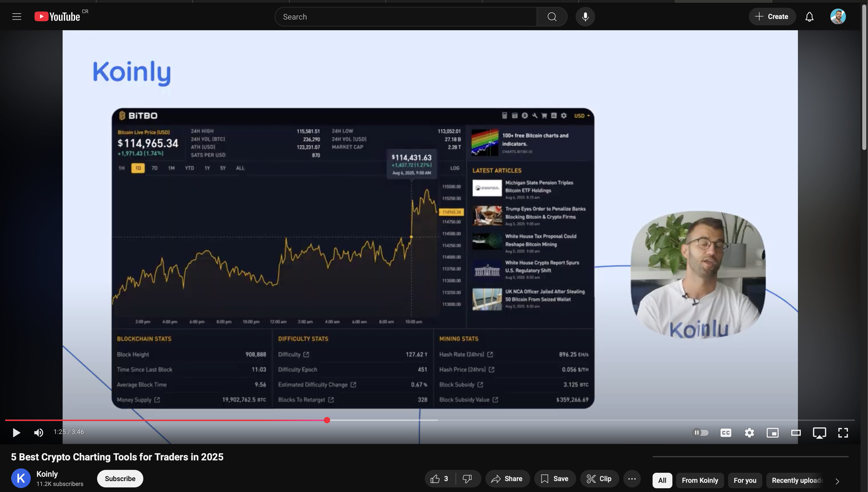Share the video
The height and width of the screenshot is (492, 868).
point(507,479)
